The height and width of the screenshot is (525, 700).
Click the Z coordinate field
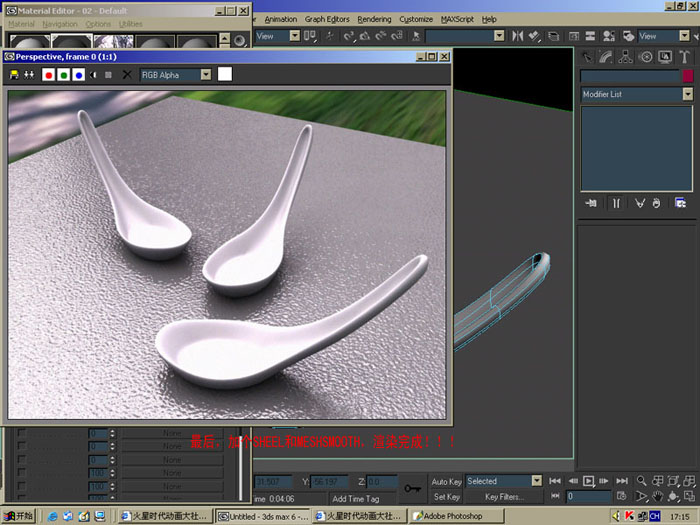tap(381, 482)
